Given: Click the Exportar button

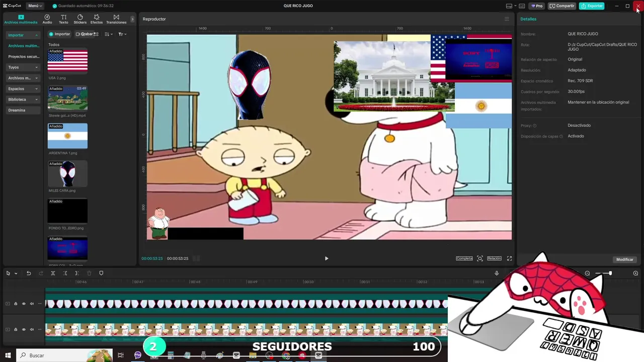Looking at the screenshot, I should 592,6.
